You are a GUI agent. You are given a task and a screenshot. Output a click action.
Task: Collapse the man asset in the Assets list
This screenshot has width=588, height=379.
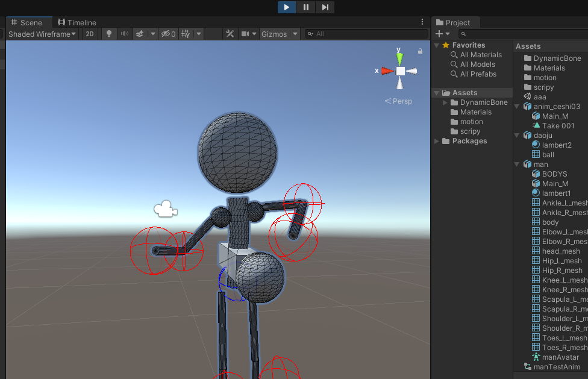pyautogui.click(x=517, y=164)
